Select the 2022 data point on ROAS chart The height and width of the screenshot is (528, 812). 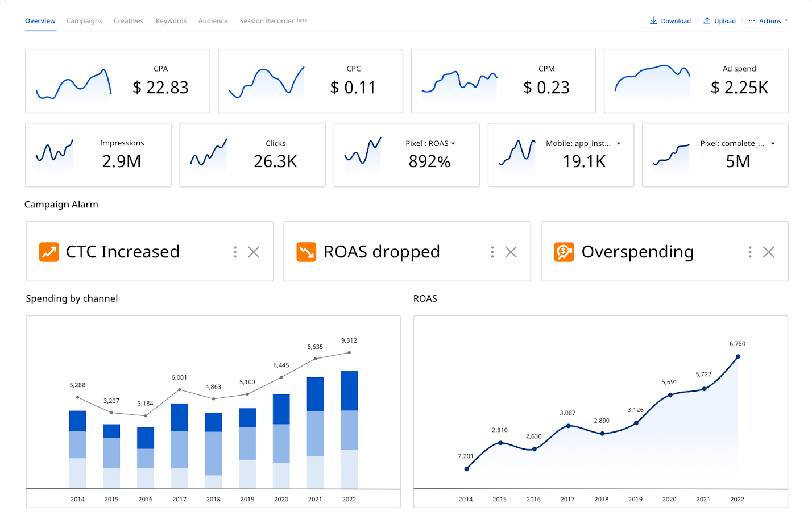click(x=738, y=357)
